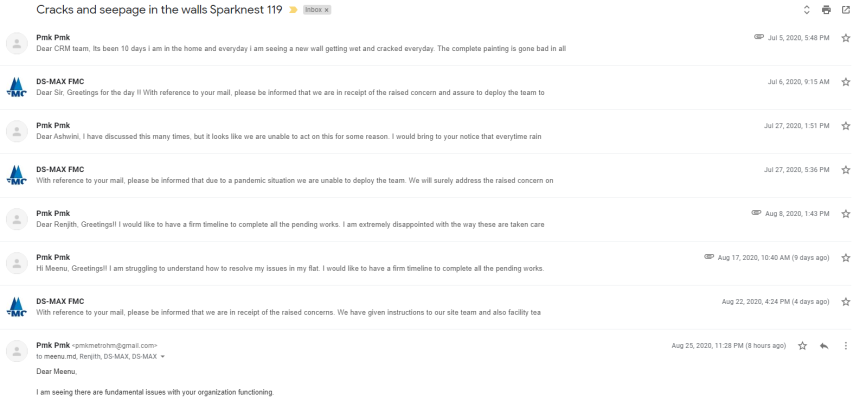The width and height of the screenshot is (860, 400).
Task: Click sender name Pmk Pmk on last email
Action: coord(52,345)
